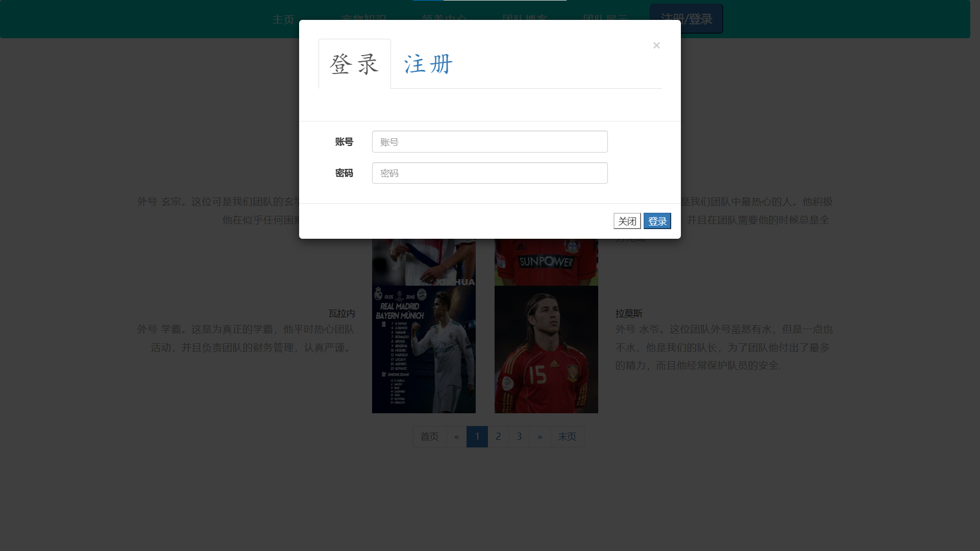Screen dimensions: 980x551
Task: Open the red jersey number 15 photo
Action: [546, 349]
